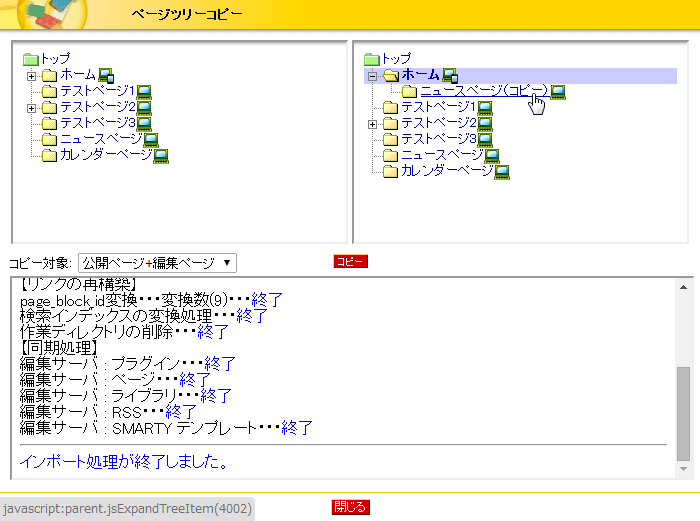Select トップ in the right tree
This screenshot has width=700, height=521.
(396, 58)
